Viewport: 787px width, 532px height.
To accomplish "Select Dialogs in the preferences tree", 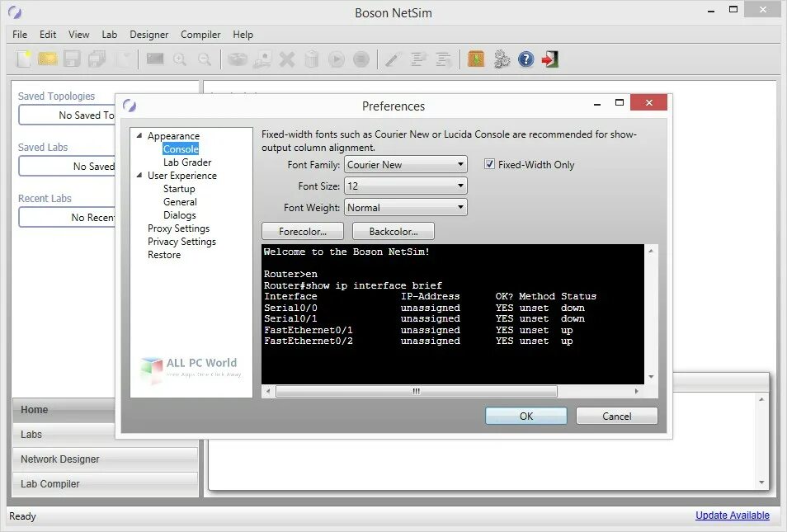I will [x=180, y=214].
